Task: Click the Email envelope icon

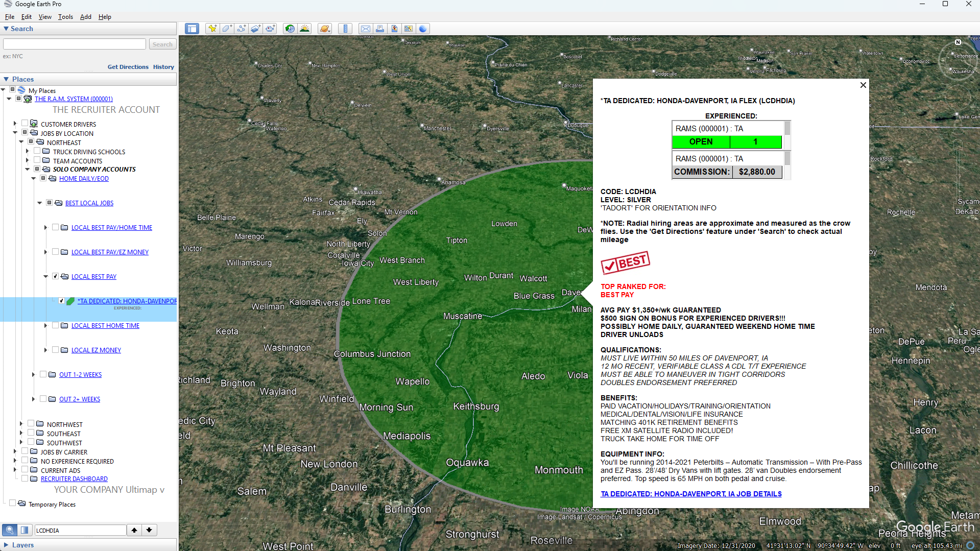Action: tap(365, 29)
